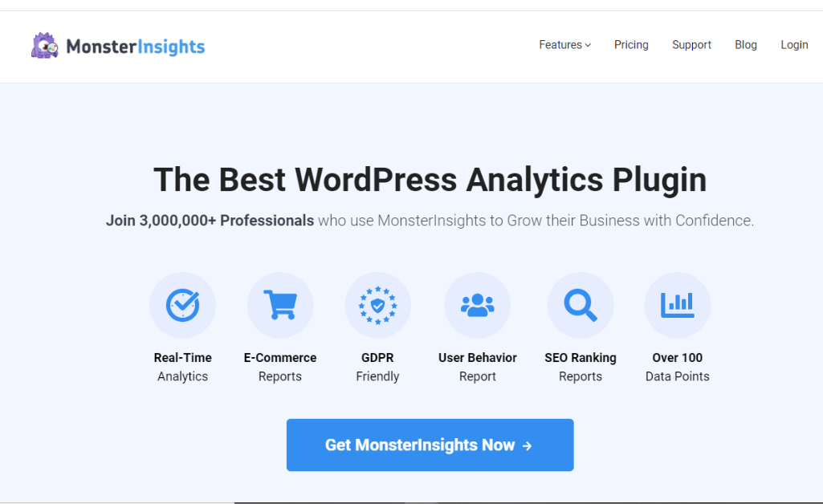Screen dimensions: 823x504
Task: Click the SEO Ranking magnifying glass icon
Action: point(580,305)
